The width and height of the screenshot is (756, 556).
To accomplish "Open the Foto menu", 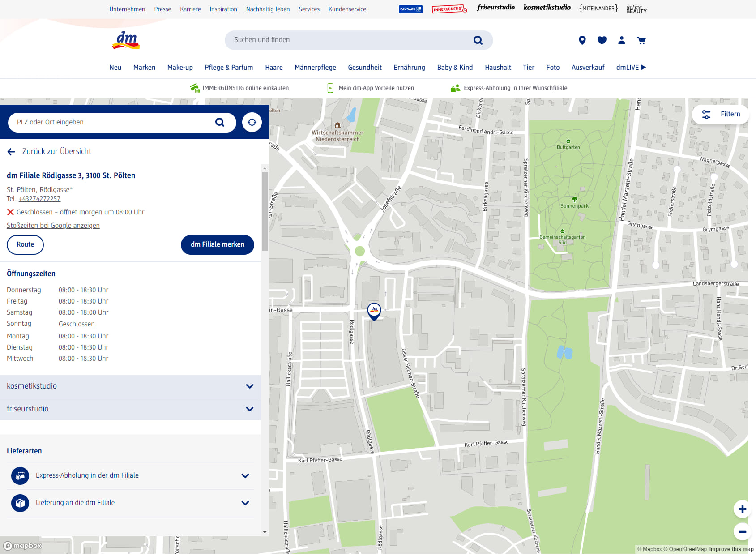I will coord(553,68).
